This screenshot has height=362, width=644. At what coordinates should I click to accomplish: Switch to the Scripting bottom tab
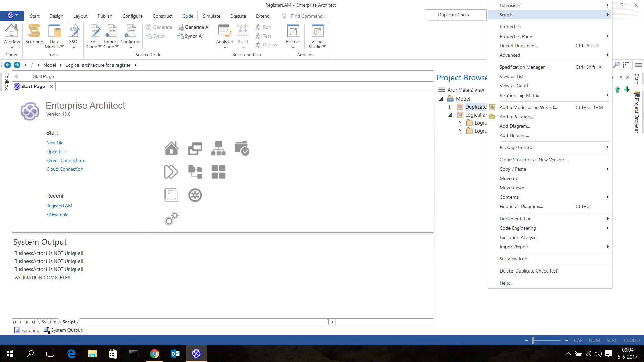27,330
